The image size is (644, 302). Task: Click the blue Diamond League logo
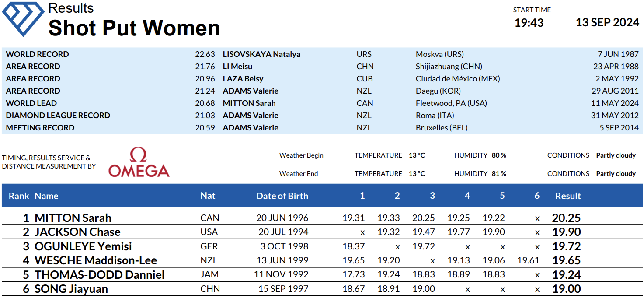pyautogui.click(x=23, y=18)
